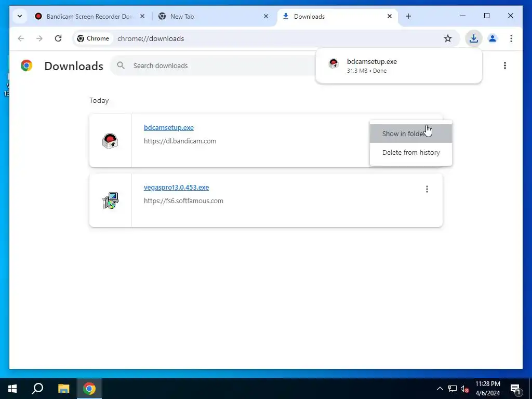This screenshot has width=532, height=399.
Task: Close the New Tab tab
Action: click(x=266, y=16)
